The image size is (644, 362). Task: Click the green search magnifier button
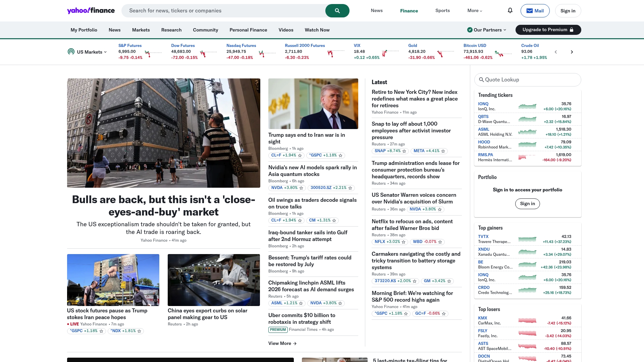(x=337, y=11)
